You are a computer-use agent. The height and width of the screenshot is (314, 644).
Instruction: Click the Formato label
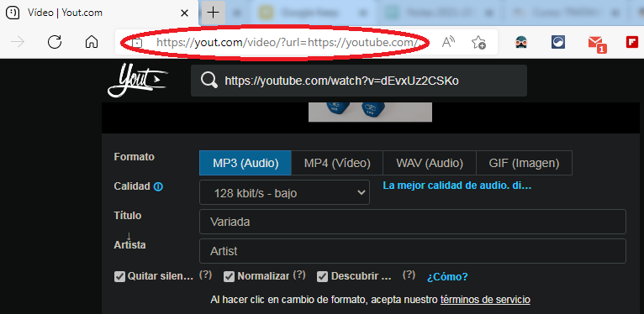click(135, 157)
